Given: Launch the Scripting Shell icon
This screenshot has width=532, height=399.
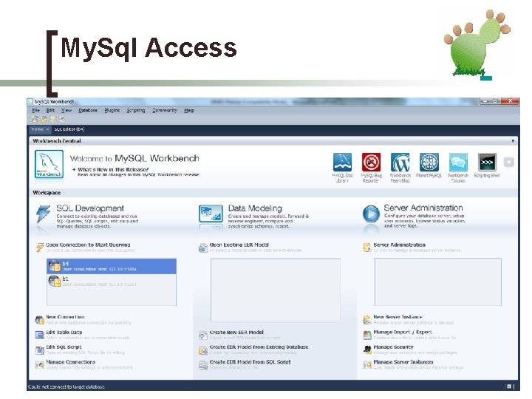Looking at the screenshot, I should coord(487,162).
